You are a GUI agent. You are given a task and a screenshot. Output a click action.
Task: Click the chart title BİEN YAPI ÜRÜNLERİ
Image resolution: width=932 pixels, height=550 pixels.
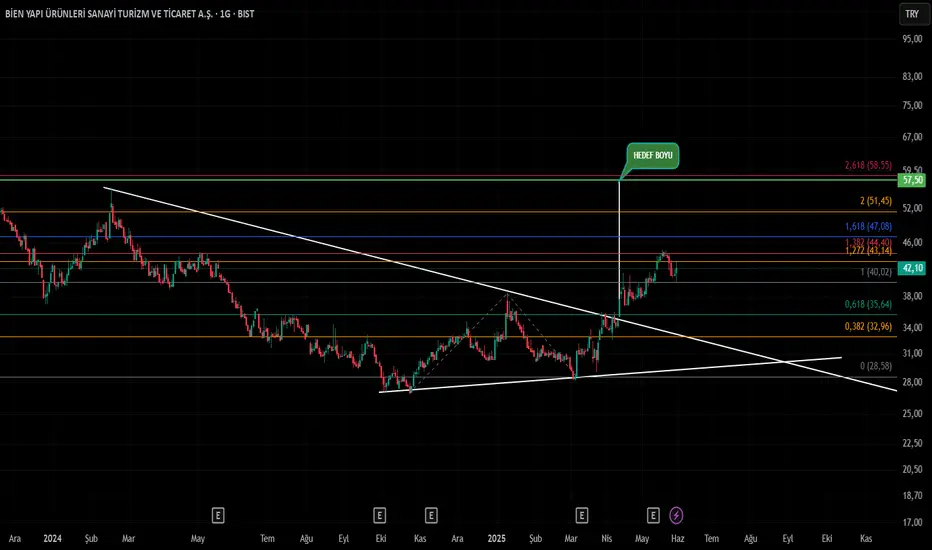coord(130,14)
